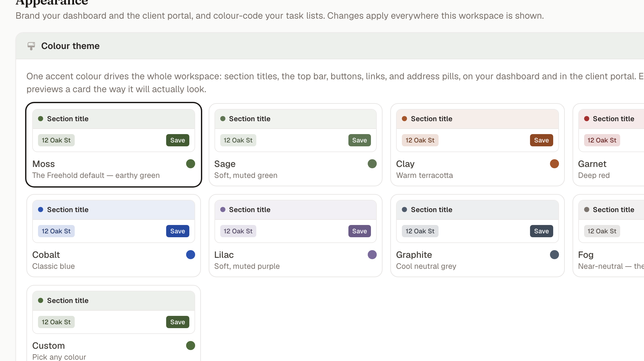Click the 'Warm terracotta' description
This screenshot has height=361, width=644.
[x=424, y=175]
